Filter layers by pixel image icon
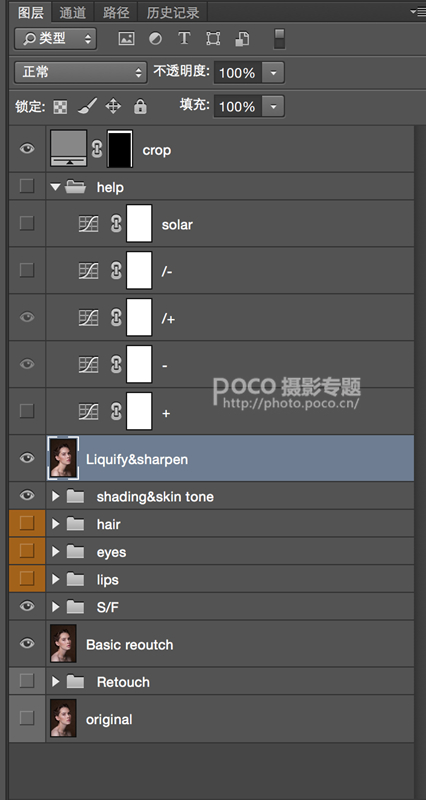This screenshot has width=426, height=800. (x=126, y=39)
